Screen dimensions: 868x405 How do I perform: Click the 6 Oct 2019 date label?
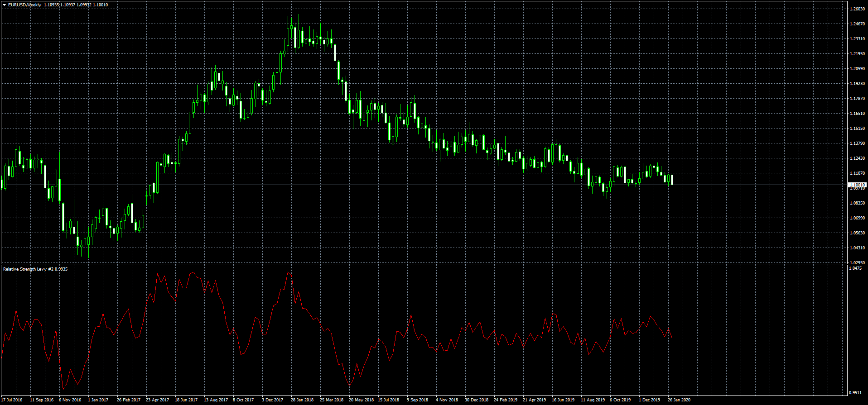(620, 400)
